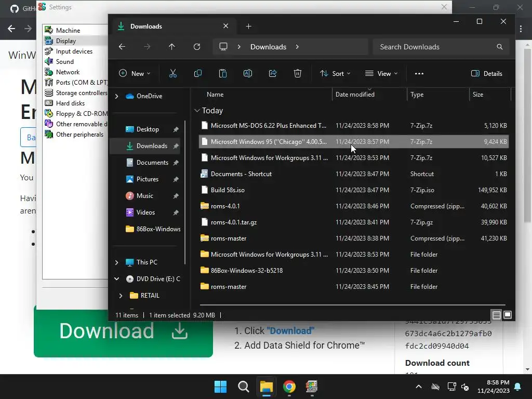This screenshot has height=399, width=532.
Task: Click the Share icon in Explorer toolbar
Action: coord(273,73)
